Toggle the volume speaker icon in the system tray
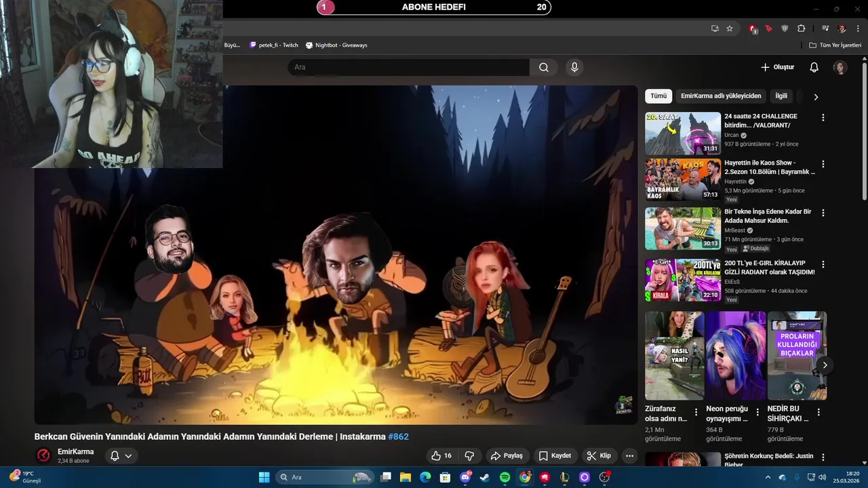Image resolution: width=868 pixels, height=488 pixels. tap(822, 477)
